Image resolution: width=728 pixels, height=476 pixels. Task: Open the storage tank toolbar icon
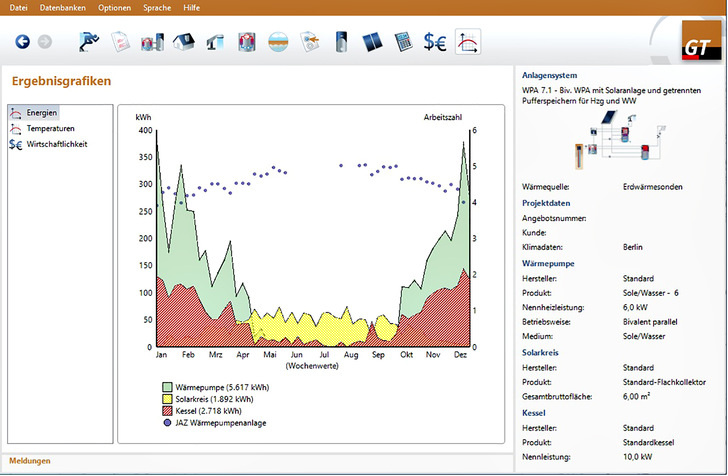(x=340, y=42)
